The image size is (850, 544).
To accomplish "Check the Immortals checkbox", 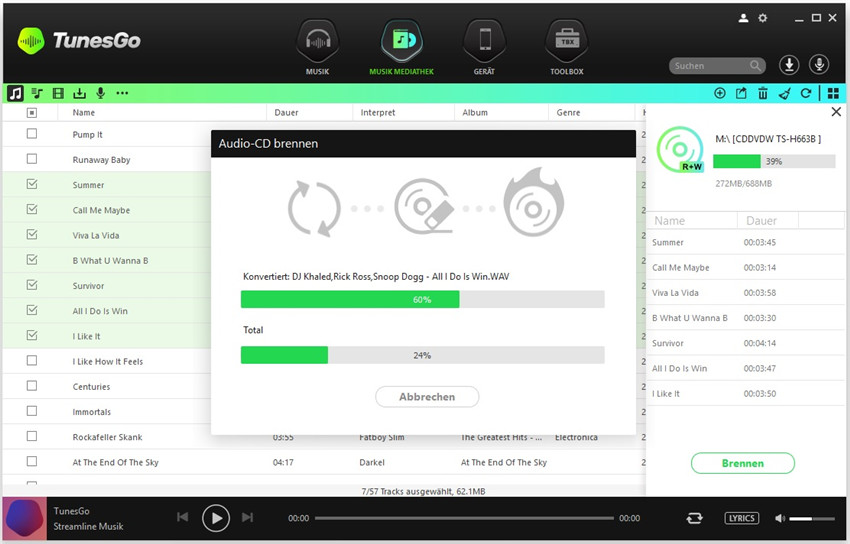I will tap(32, 411).
